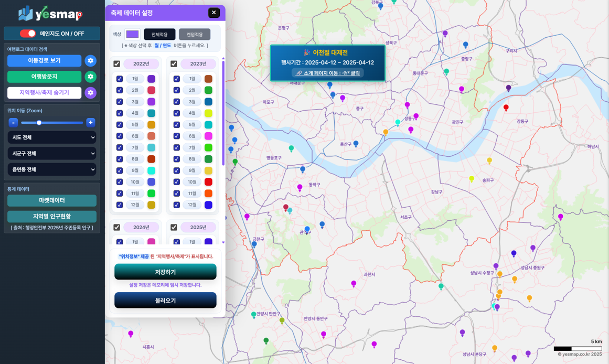
Task: Expand the 시군구 전체 dropdown
Action: click(52, 154)
